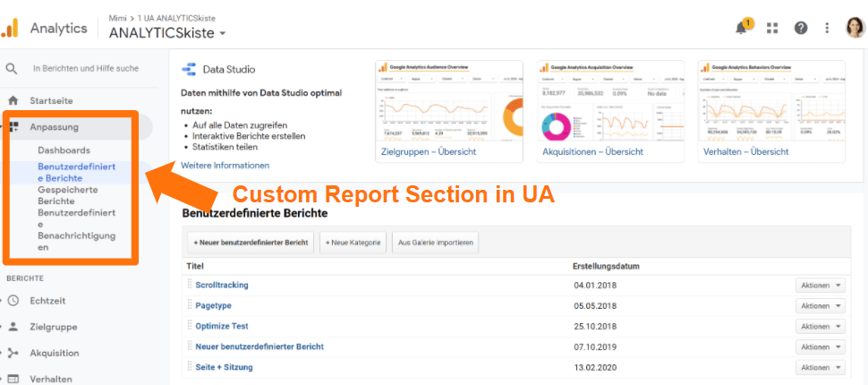Click the Akquisition arrows icon
The image size is (868, 385).
pyautogui.click(x=13, y=353)
